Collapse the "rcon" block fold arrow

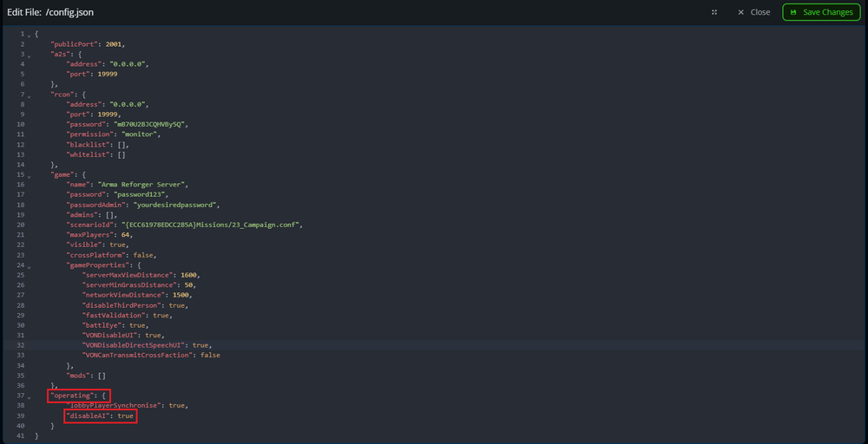30,95
